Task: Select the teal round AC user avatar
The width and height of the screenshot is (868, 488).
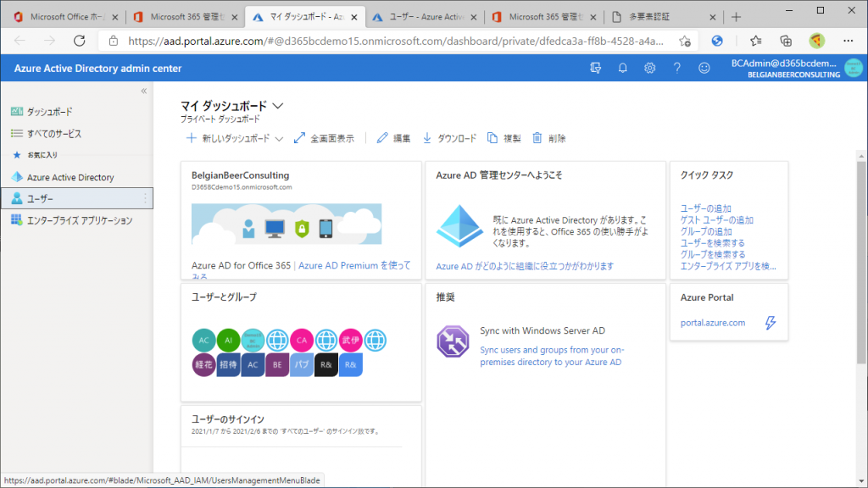Action: pyautogui.click(x=203, y=341)
